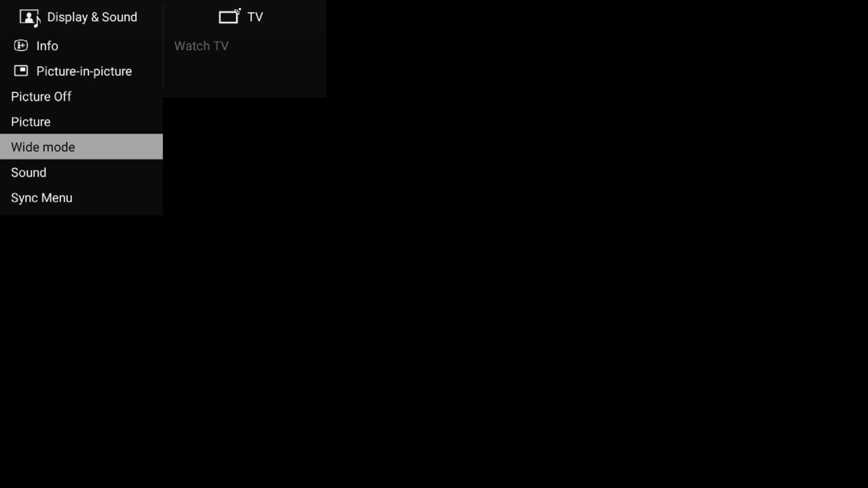The width and height of the screenshot is (868, 488).
Task: Toggle Picture-in-picture feature
Action: [x=84, y=71]
